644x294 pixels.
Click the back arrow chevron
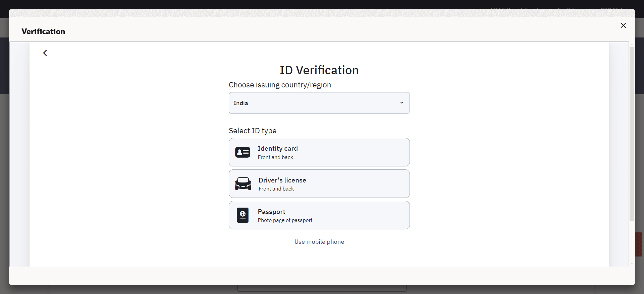point(45,53)
